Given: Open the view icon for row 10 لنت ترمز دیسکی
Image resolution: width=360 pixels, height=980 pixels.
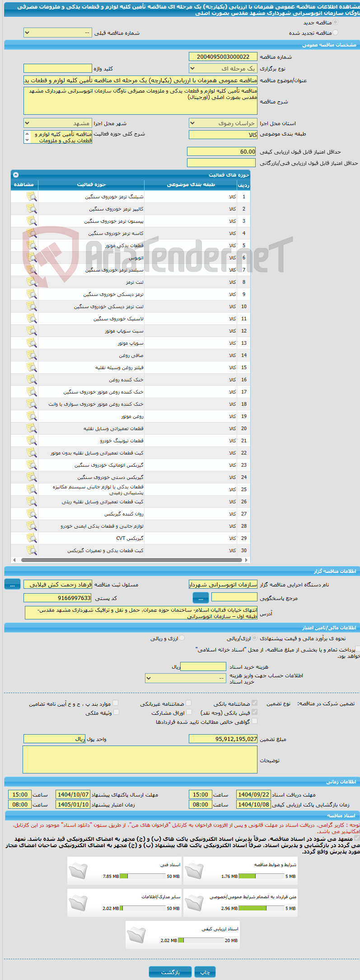Looking at the screenshot, I should (31, 306).
